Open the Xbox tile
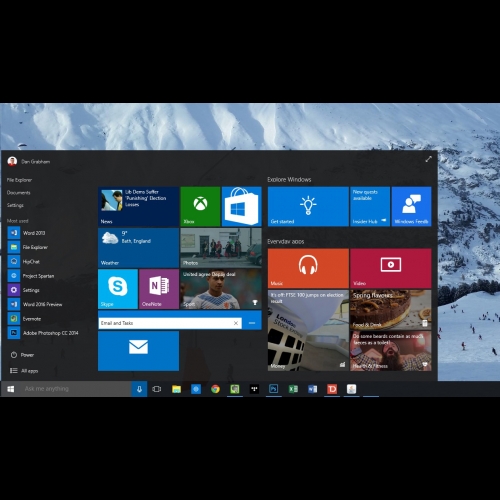Viewport: 500px width, 500px height. [200, 206]
